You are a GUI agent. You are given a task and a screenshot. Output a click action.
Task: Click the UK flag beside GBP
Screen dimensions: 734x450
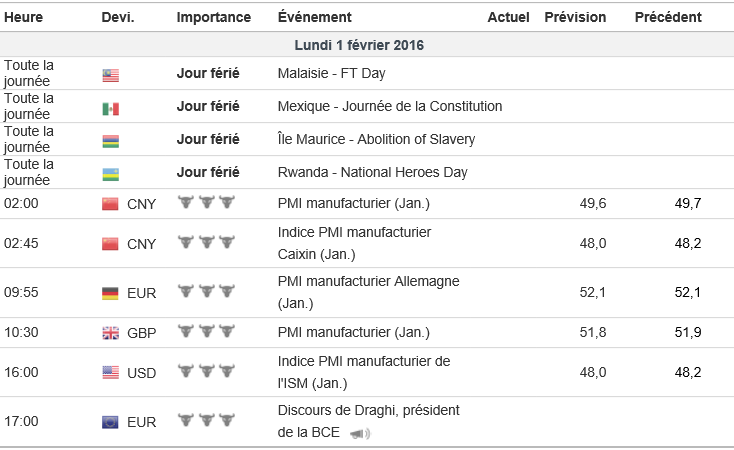pos(110,333)
